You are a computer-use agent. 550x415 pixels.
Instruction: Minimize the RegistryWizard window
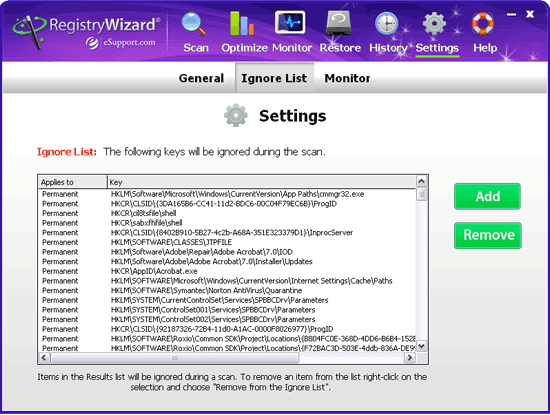[511, 14]
